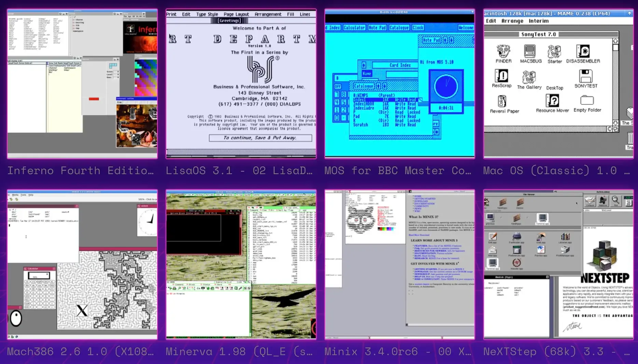This screenshot has height=364, width=638.
Task: Click the xeyes eye in the Mach386 screenshot
Action: [x=15, y=319]
